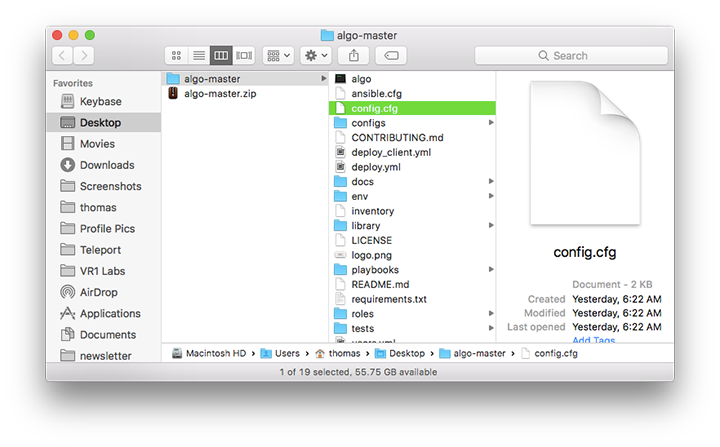Open newsletter folder in sidebar
This screenshot has height=447, width=720.
point(104,356)
